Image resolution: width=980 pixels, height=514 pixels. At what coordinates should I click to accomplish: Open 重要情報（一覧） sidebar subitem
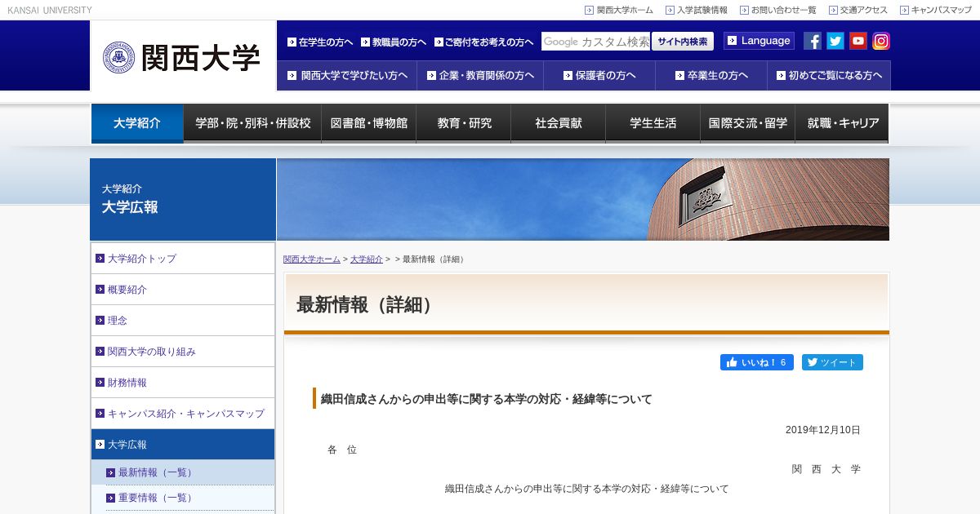tap(183, 498)
